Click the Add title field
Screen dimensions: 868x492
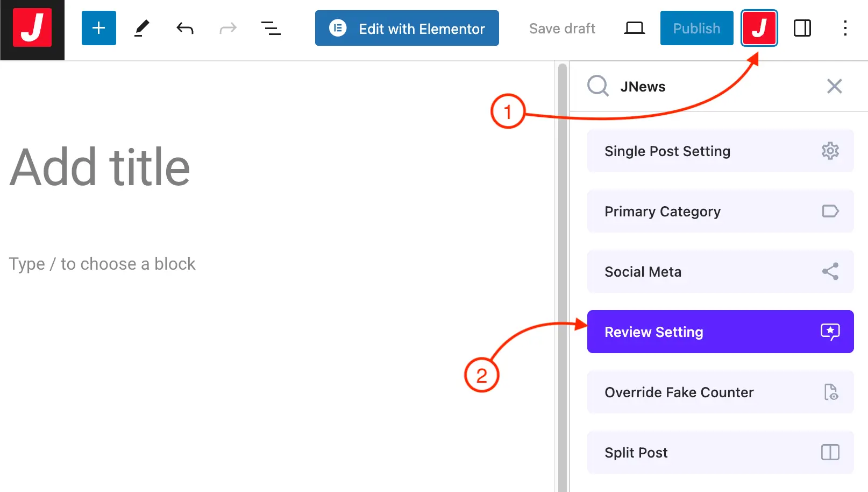coord(100,168)
